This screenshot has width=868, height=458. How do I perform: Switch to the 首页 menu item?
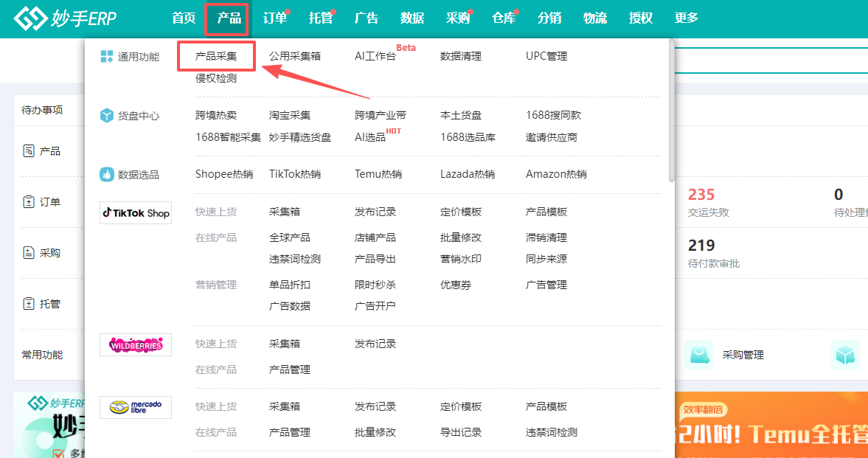point(183,18)
